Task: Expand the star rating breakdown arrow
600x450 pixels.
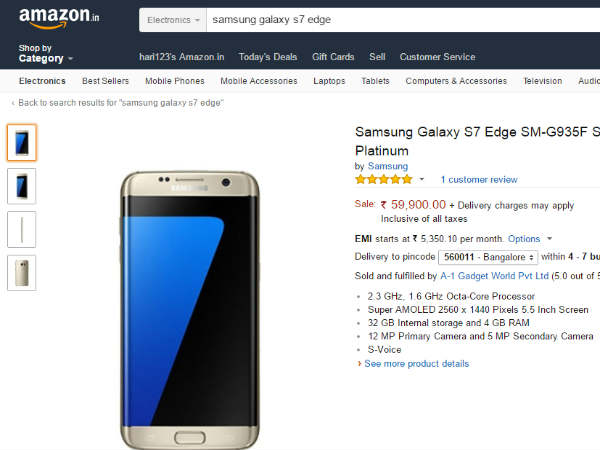Action: point(422,180)
